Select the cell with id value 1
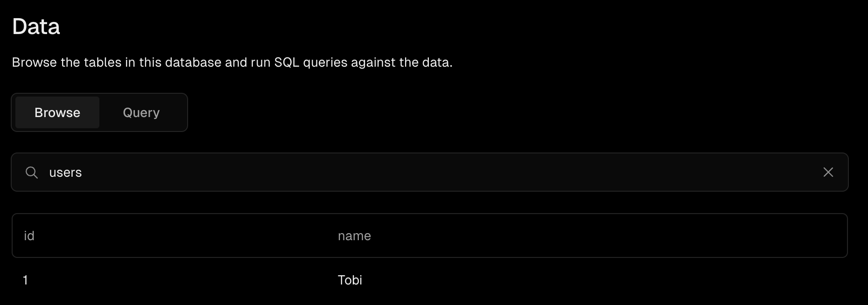Image resolution: width=868 pixels, height=305 pixels. [x=26, y=280]
